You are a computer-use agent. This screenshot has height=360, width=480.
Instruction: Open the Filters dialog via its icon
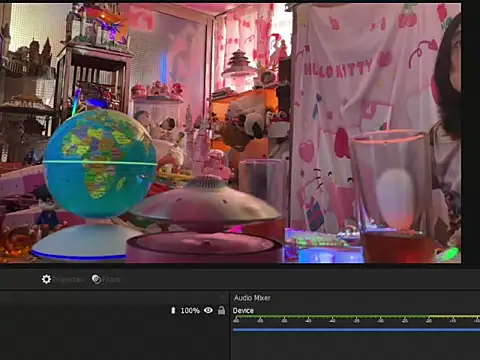point(96,279)
